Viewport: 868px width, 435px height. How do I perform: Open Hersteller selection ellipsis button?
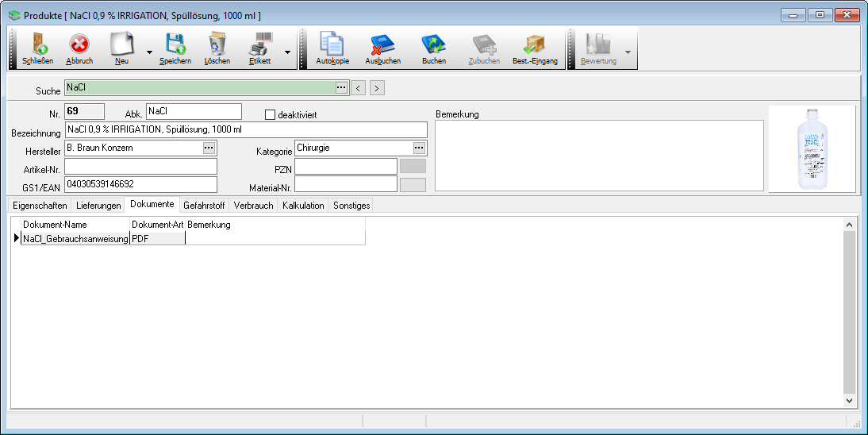pos(209,148)
